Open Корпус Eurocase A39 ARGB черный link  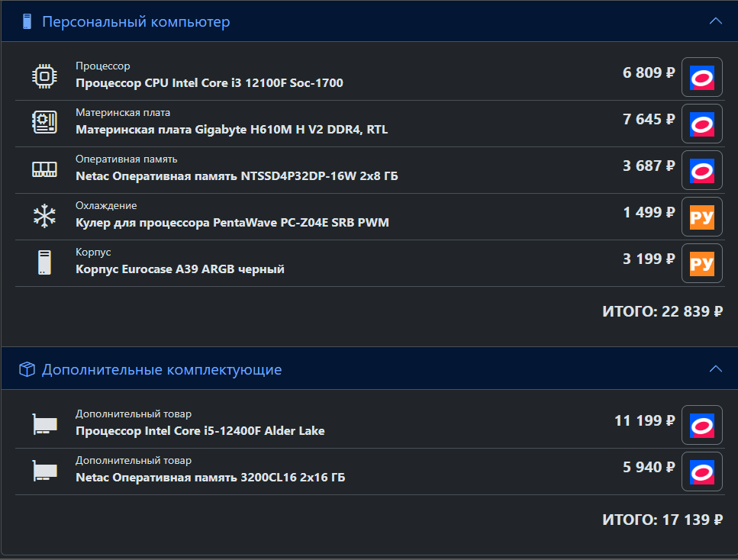(x=180, y=269)
